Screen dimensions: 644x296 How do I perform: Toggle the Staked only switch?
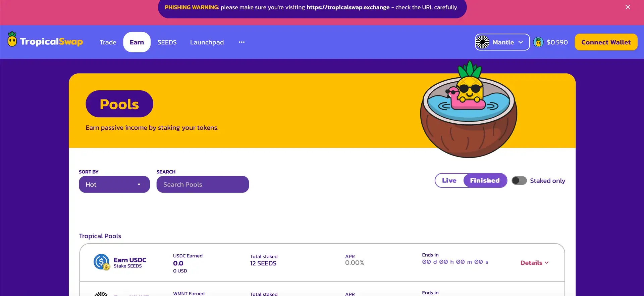tap(519, 181)
